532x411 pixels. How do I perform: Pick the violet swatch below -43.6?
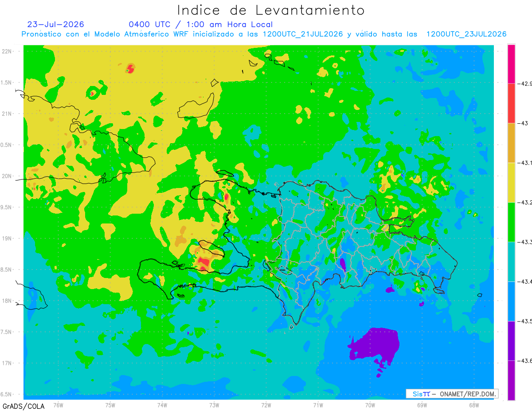point(511,380)
